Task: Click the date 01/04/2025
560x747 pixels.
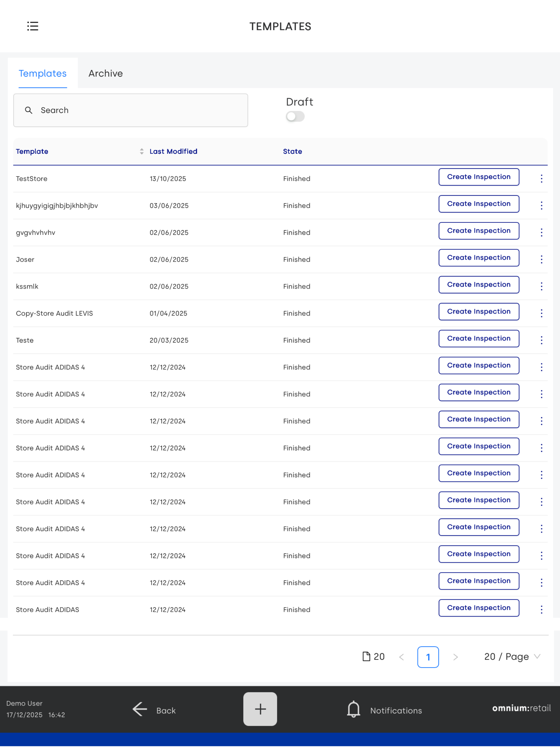Action: pyautogui.click(x=168, y=314)
